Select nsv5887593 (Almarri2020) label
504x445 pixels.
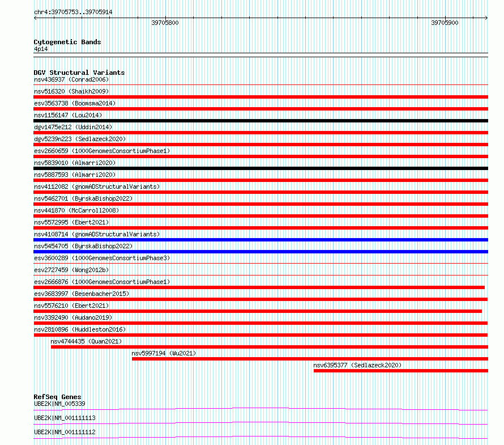coord(75,175)
